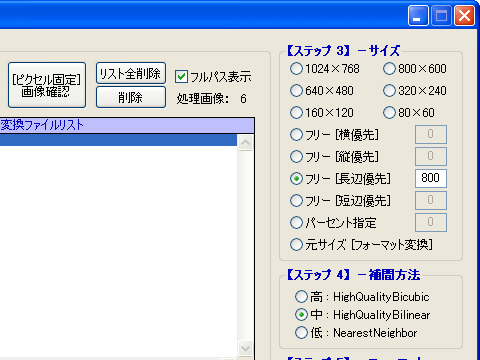This screenshot has width=480, height=360.
Task: Choose the パーセント指定 option
Action: 296,223
